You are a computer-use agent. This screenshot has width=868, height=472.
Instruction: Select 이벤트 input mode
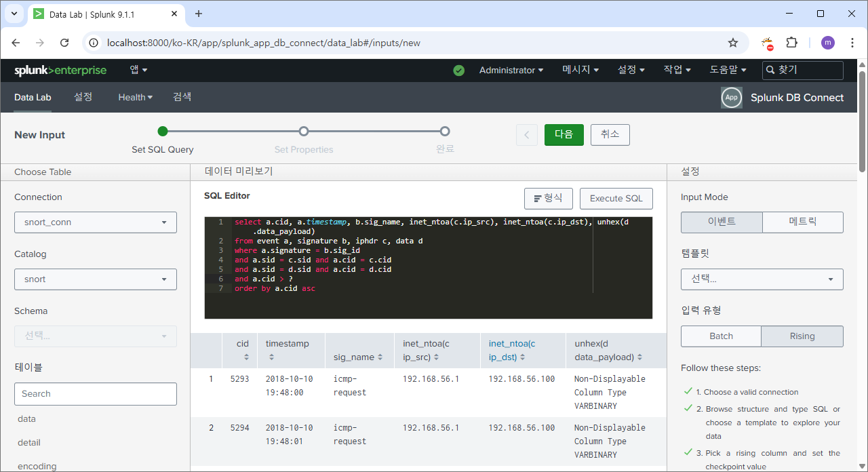click(x=722, y=222)
